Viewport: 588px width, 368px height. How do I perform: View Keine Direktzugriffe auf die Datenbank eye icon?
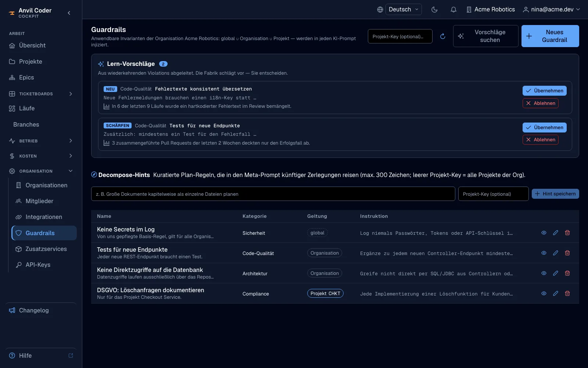pyautogui.click(x=544, y=273)
